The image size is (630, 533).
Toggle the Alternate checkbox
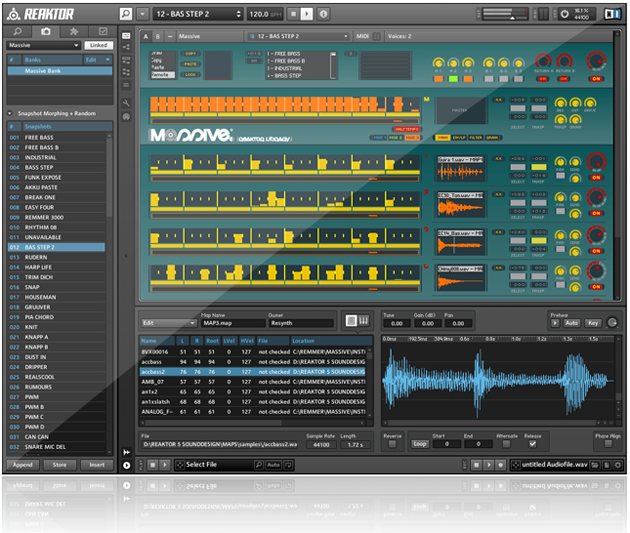pyautogui.click(x=506, y=444)
